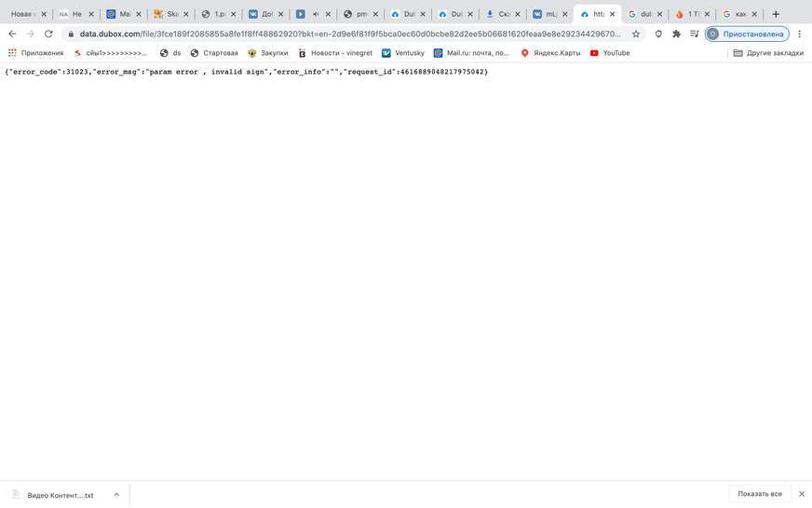
Task: Expand options for downloaded Видео Контент file
Action: (116, 495)
